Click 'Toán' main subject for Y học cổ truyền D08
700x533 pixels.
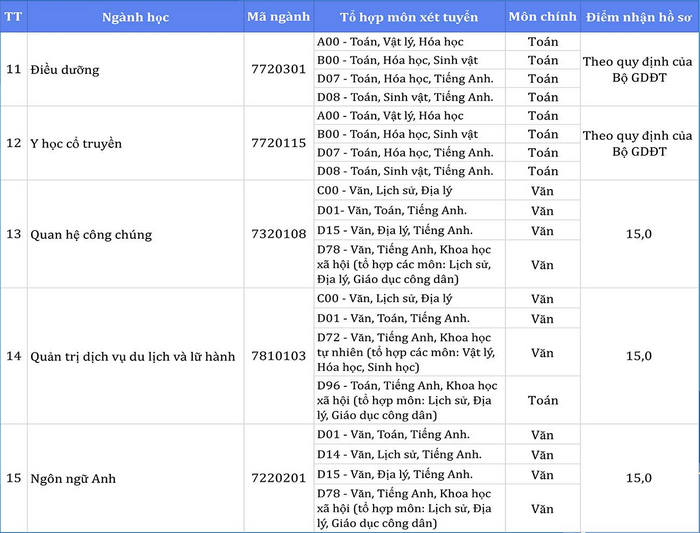[543, 171]
